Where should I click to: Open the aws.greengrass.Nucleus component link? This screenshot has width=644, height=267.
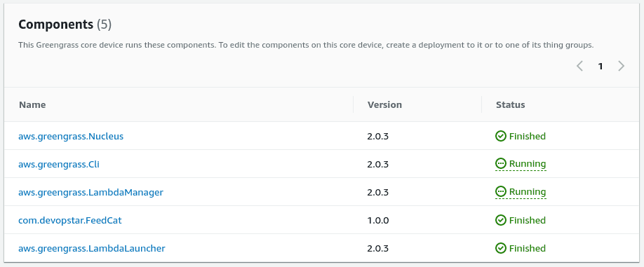click(x=71, y=136)
